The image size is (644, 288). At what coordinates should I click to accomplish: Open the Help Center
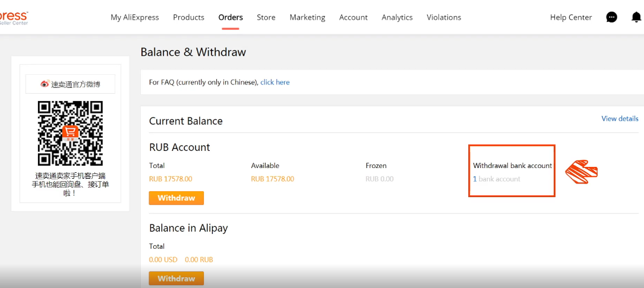(x=571, y=17)
